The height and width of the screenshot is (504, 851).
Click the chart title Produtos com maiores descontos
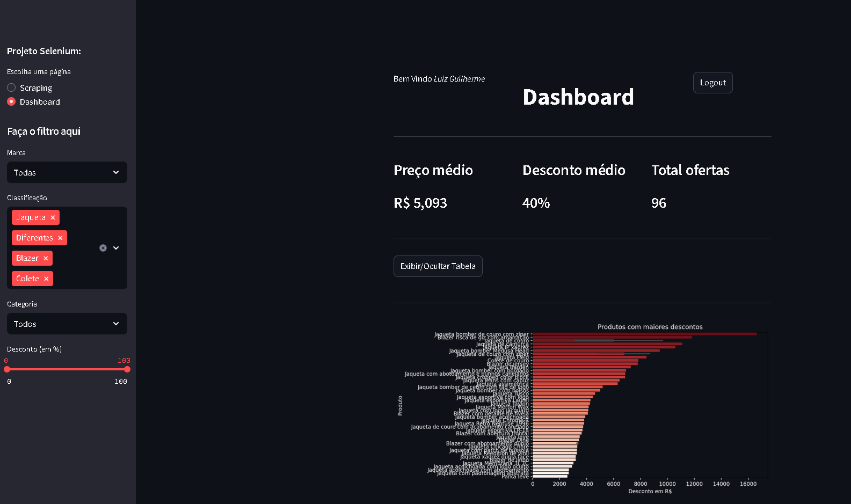pyautogui.click(x=650, y=327)
